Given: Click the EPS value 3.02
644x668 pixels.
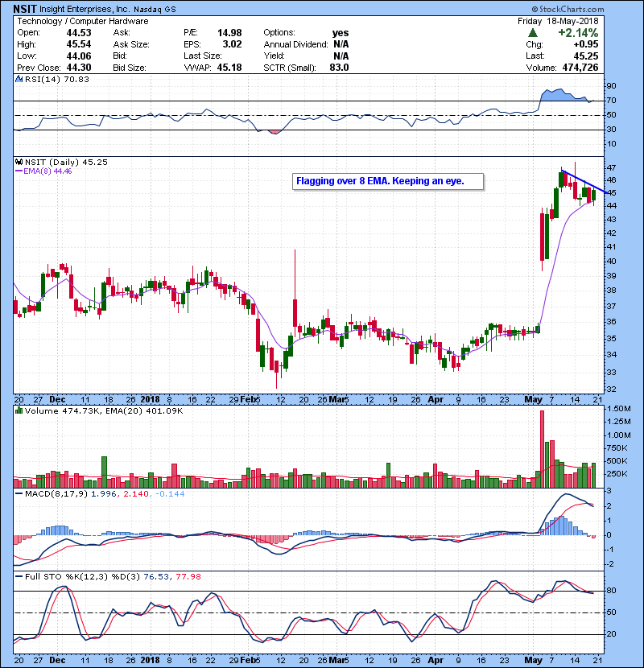Looking at the screenshot, I should [233, 44].
